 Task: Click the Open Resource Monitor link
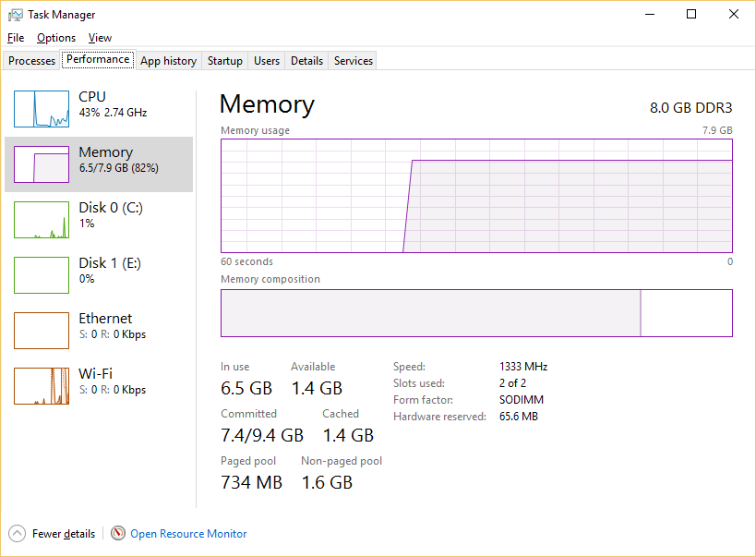[188, 534]
